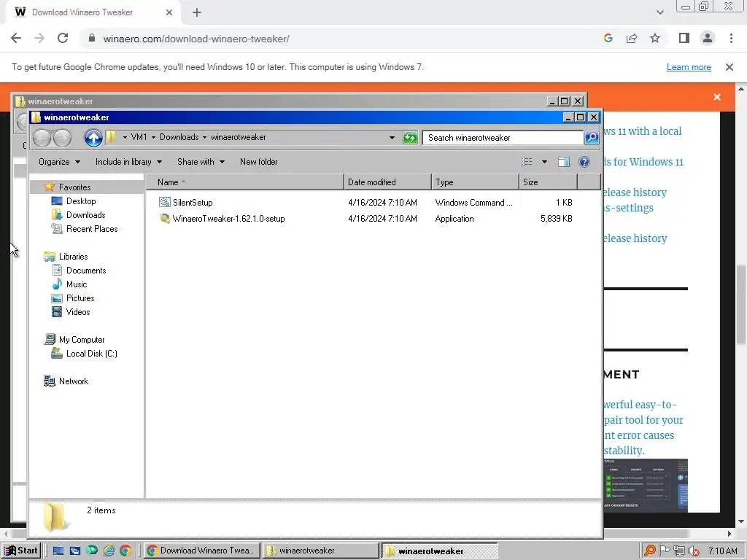Click the webpage vertical scrollbar thumb

[741, 305]
